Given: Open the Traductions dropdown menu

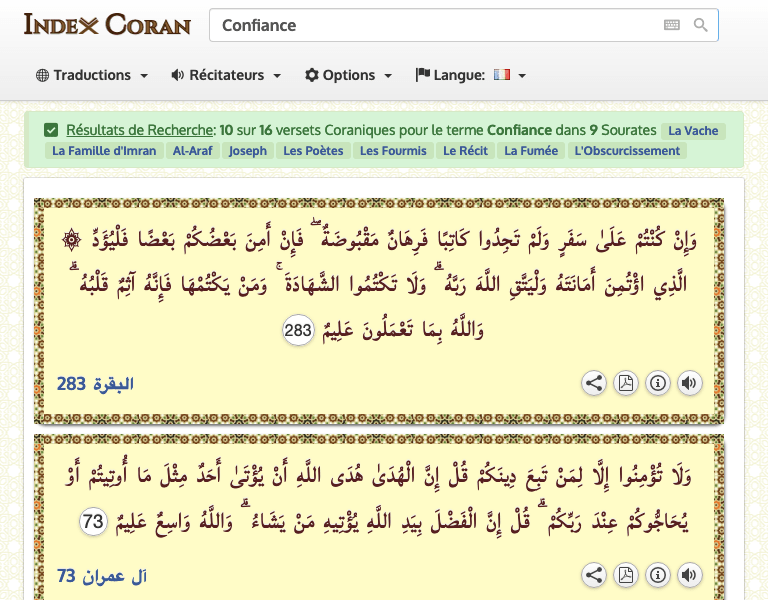Looking at the screenshot, I should 92,75.
